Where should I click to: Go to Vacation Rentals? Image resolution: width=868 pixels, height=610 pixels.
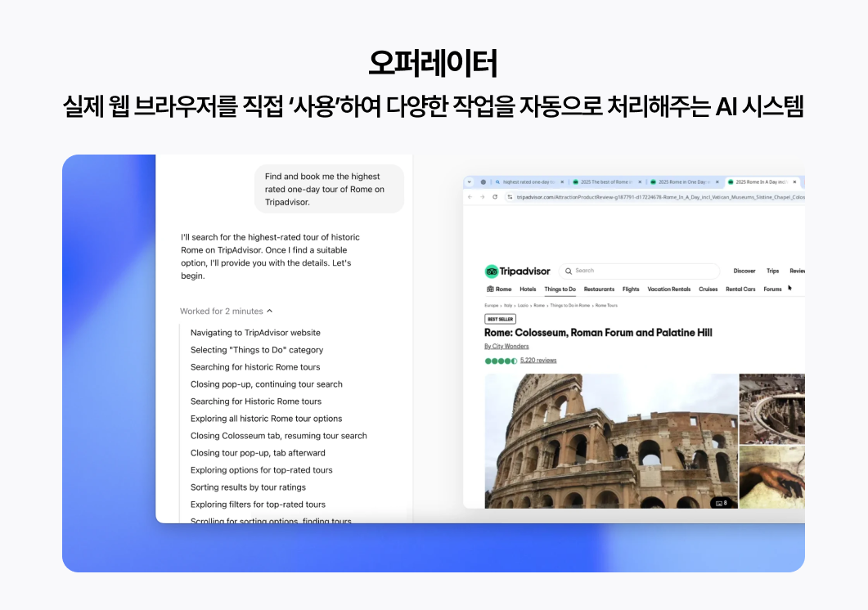(668, 289)
